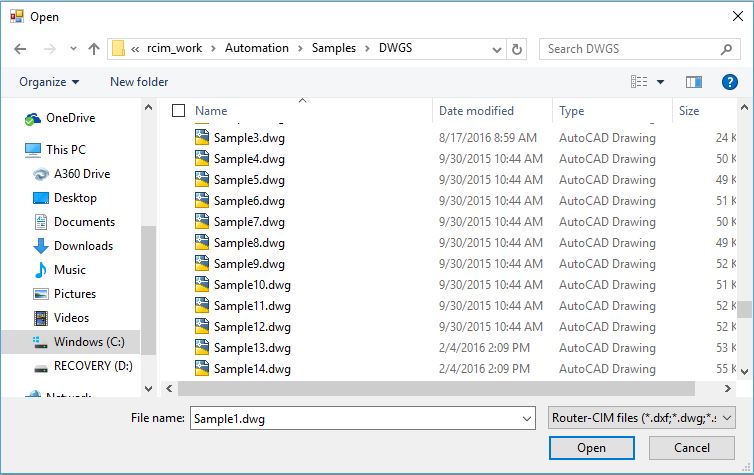Image resolution: width=754 pixels, height=475 pixels.
Task: Click New folder in the toolbar
Action: pos(139,82)
